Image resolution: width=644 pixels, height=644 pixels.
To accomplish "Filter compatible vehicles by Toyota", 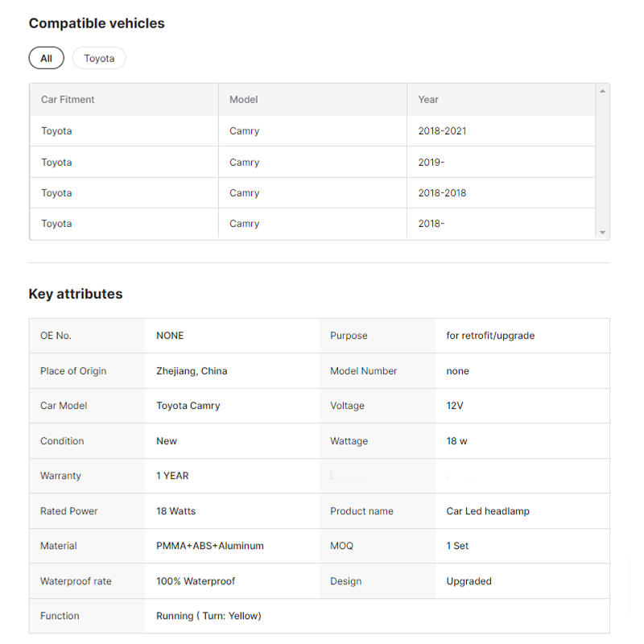I will click(99, 58).
